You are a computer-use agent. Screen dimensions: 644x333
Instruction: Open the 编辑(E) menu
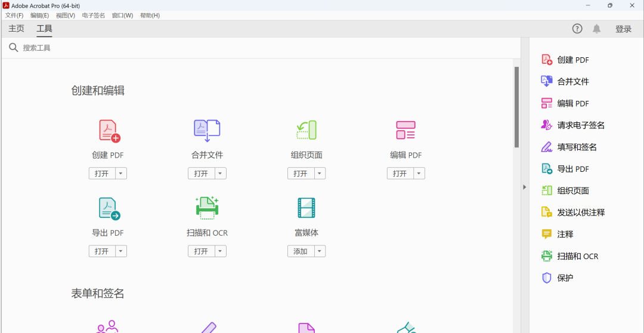tap(39, 16)
